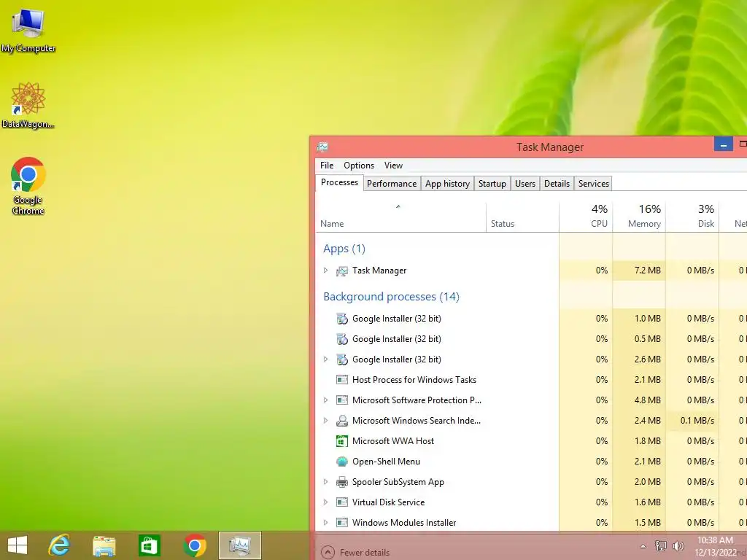747x560 pixels.
Task: Open Windows Store from taskbar
Action: (149, 545)
